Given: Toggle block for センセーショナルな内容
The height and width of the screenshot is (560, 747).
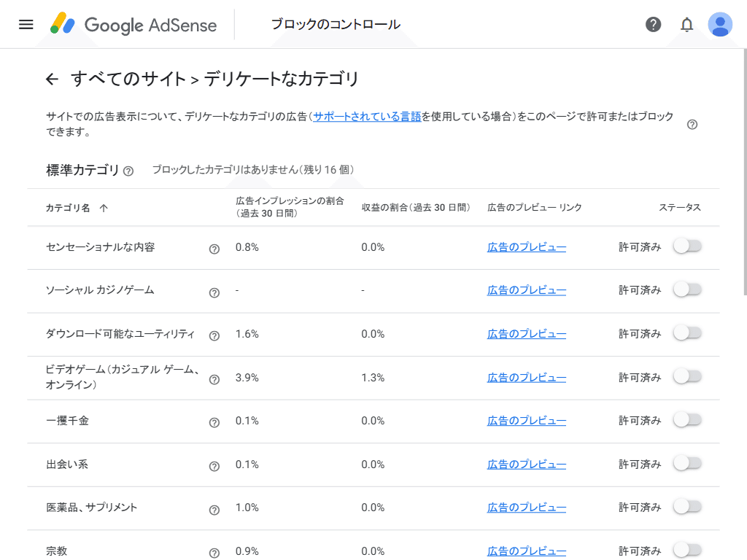Looking at the screenshot, I should pos(687,246).
